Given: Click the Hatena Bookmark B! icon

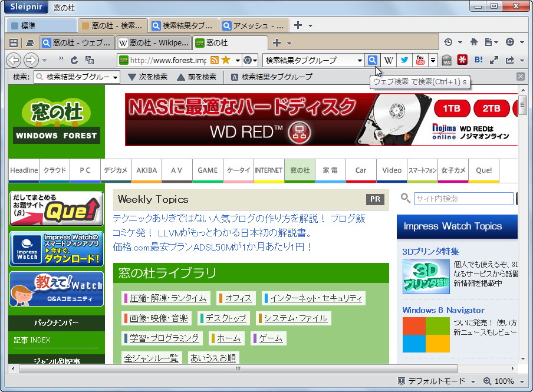Looking at the screenshot, I should tap(479, 60).
